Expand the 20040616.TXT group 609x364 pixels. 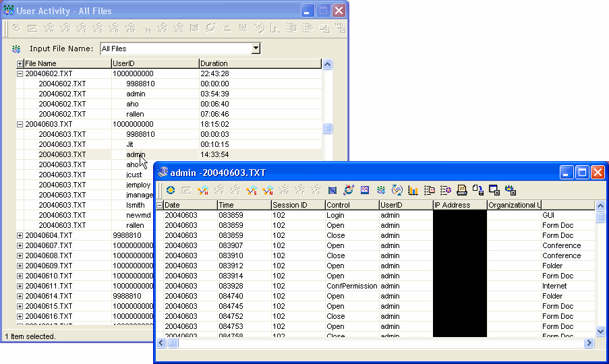(x=20, y=316)
